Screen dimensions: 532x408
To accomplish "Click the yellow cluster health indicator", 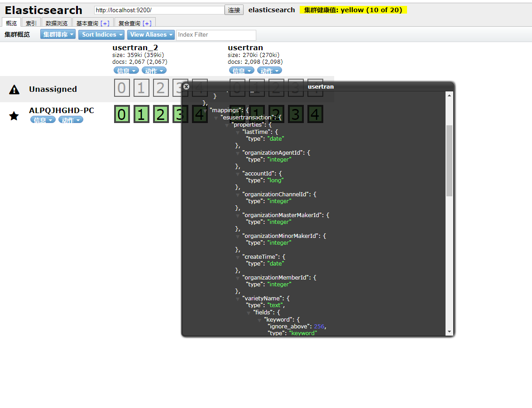I will 353,10.
